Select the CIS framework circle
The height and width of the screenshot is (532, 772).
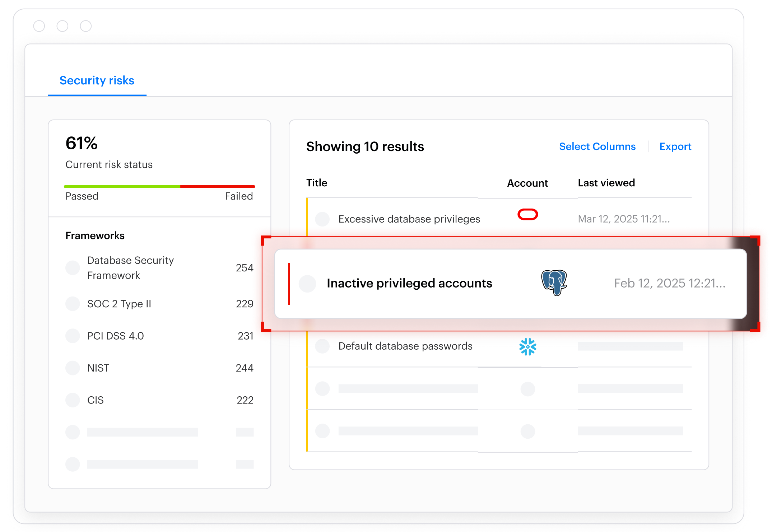[73, 400]
